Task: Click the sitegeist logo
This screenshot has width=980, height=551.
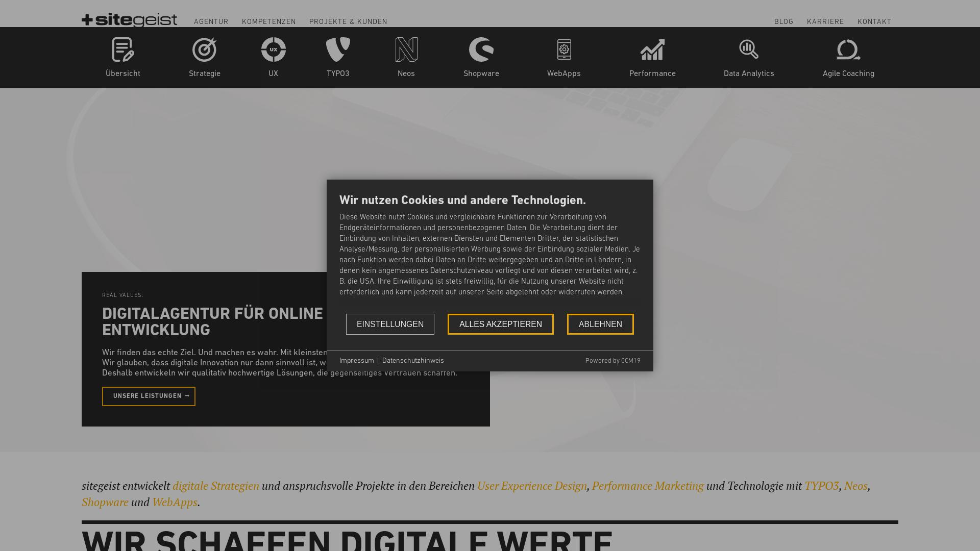Action: [x=130, y=20]
